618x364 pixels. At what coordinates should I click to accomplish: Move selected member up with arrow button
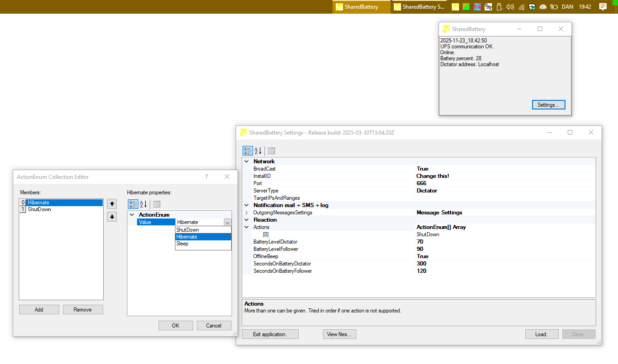coord(112,203)
